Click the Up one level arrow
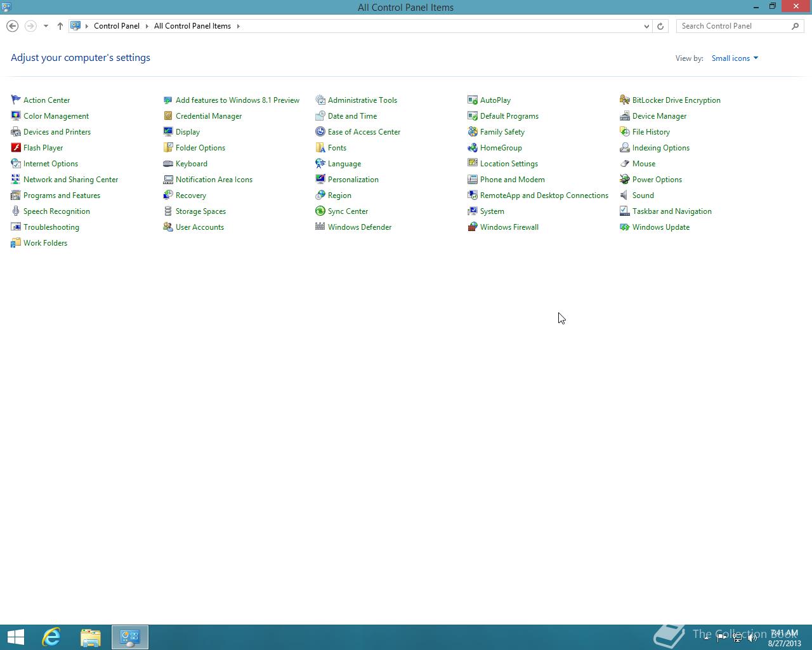This screenshot has width=812, height=650. point(60,26)
